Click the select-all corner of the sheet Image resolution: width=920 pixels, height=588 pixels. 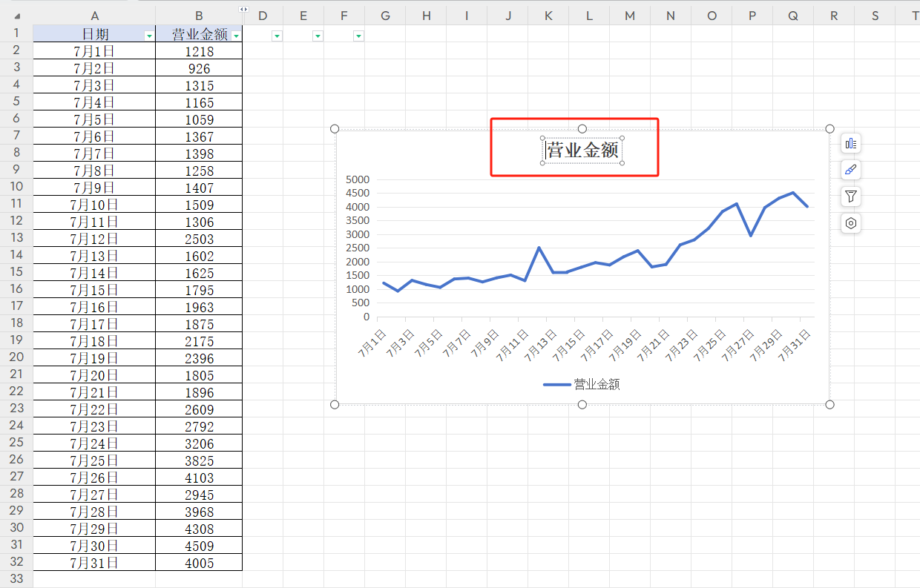tap(16, 16)
